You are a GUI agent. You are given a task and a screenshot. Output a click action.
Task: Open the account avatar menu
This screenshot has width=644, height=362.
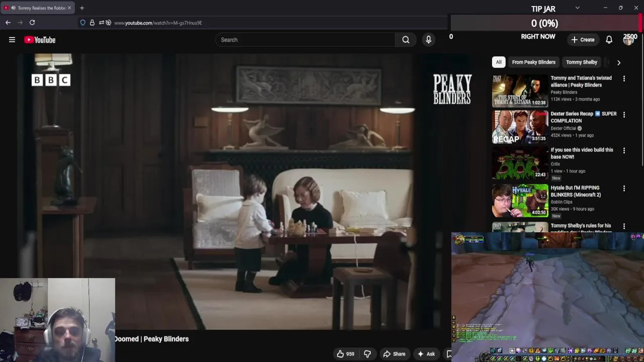tap(628, 40)
